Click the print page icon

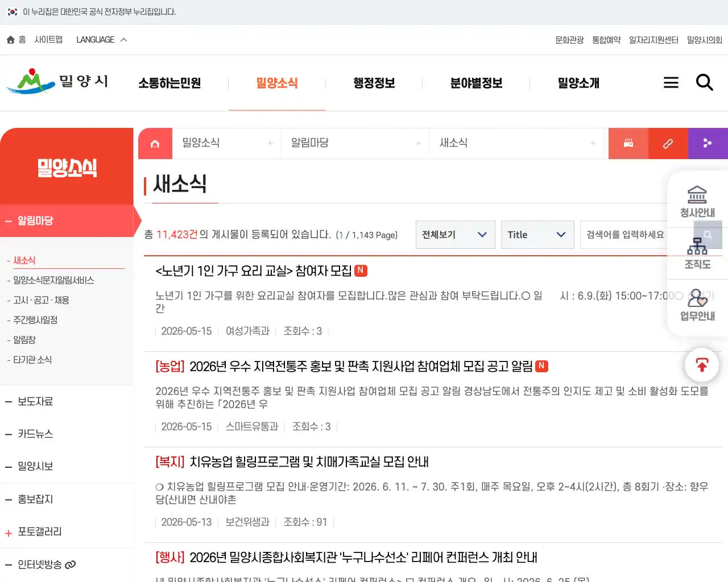[x=628, y=143]
